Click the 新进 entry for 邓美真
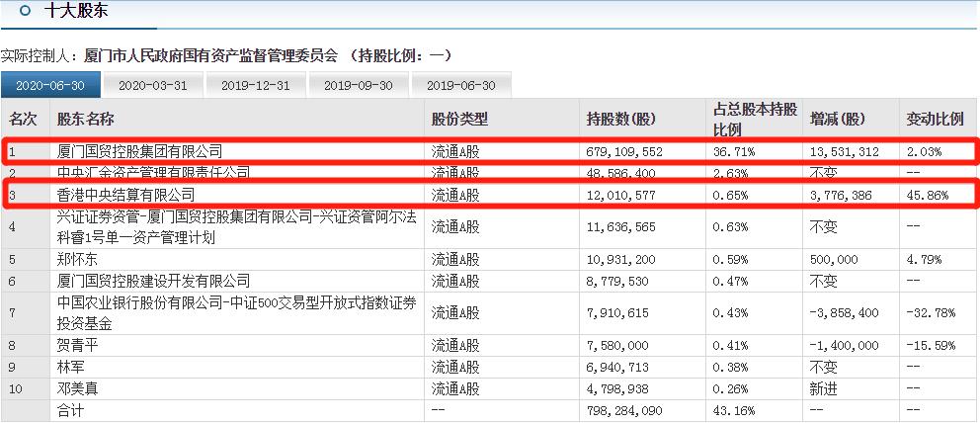980x423 pixels. pos(823,388)
